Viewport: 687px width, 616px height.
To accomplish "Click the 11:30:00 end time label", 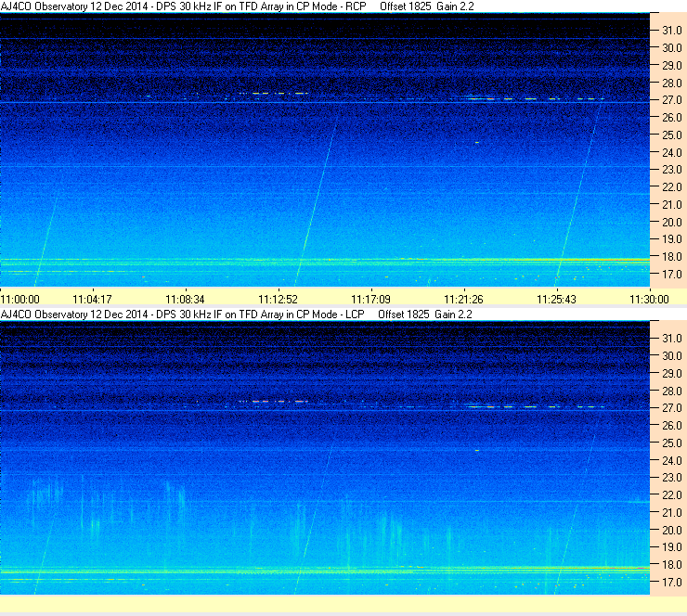I will (x=649, y=300).
